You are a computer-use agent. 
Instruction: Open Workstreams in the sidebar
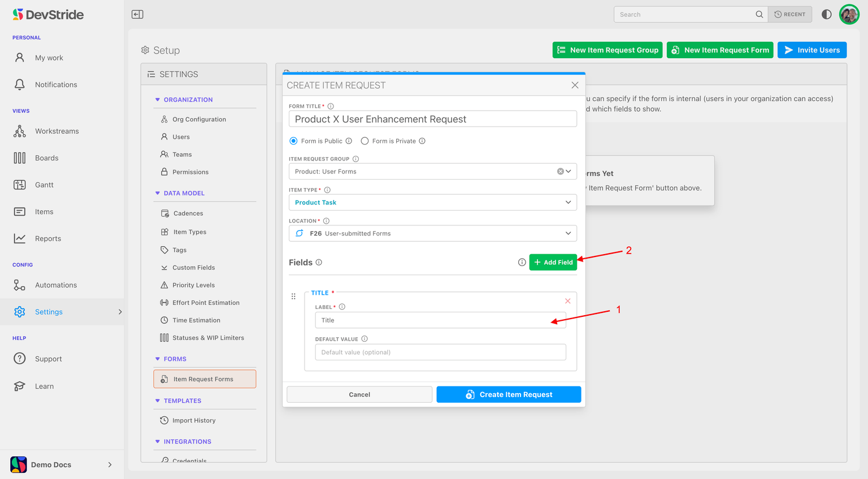point(57,131)
